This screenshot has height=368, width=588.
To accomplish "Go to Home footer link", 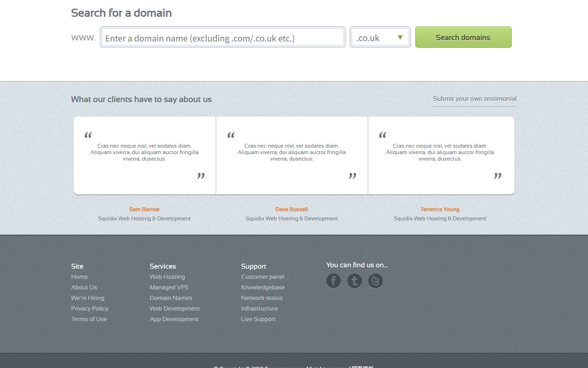I will pos(79,277).
